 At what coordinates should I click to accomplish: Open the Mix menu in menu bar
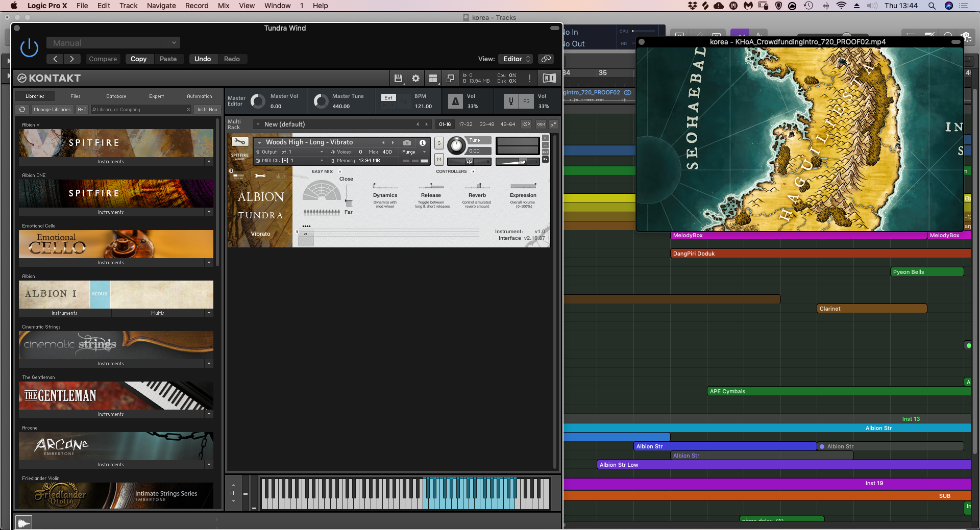pos(224,6)
